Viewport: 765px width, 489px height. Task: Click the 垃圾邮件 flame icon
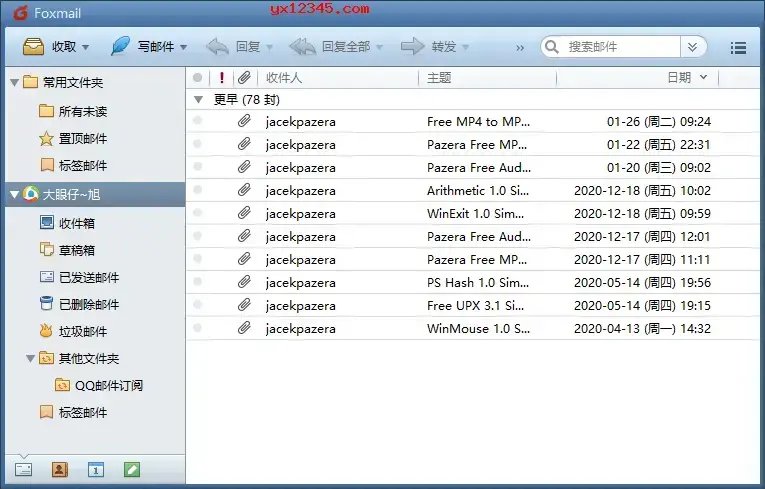pos(46,331)
